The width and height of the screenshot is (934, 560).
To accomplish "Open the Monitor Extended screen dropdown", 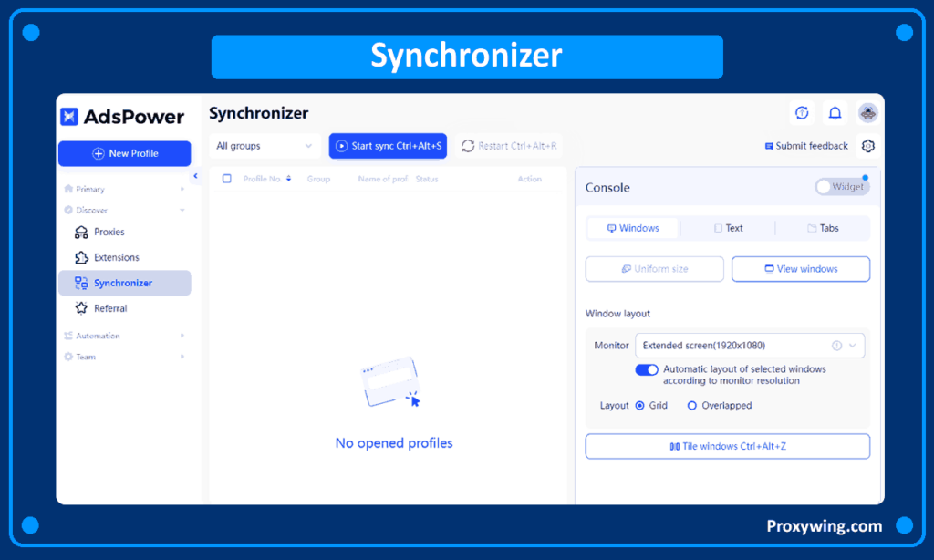I will click(x=749, y=346).
